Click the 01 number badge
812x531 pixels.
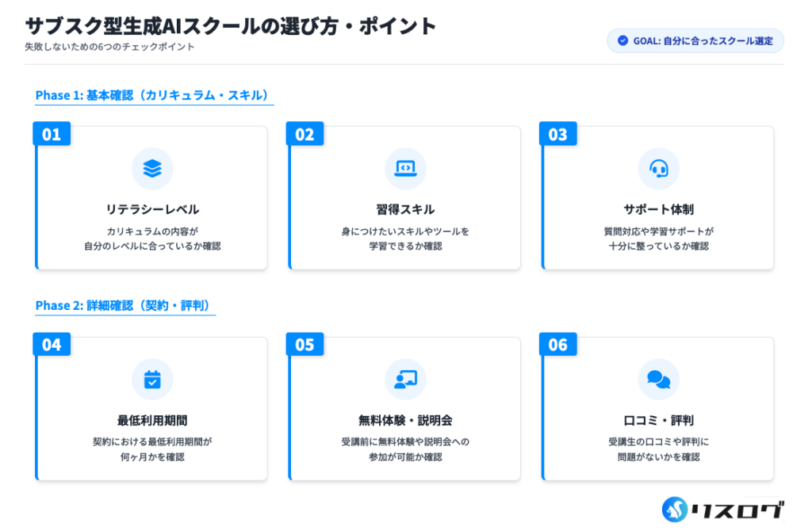(x=52, y=134)
